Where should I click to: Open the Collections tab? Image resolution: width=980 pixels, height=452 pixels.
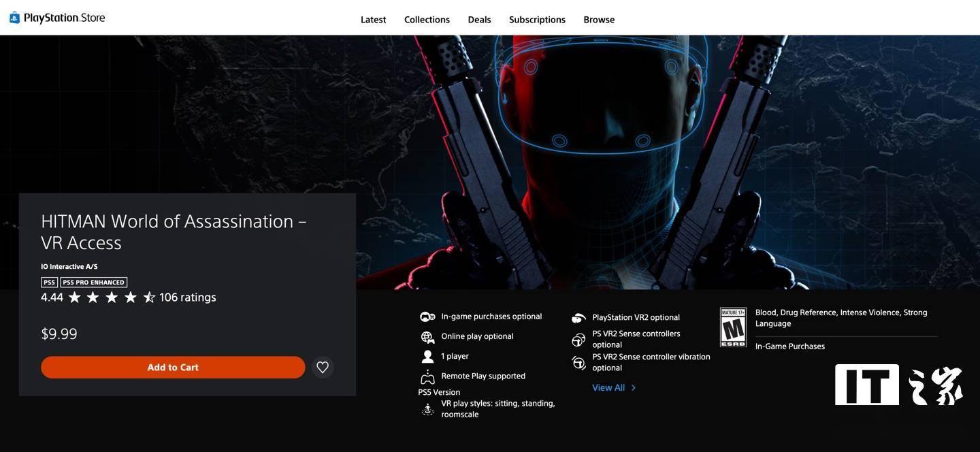point(427,20)
